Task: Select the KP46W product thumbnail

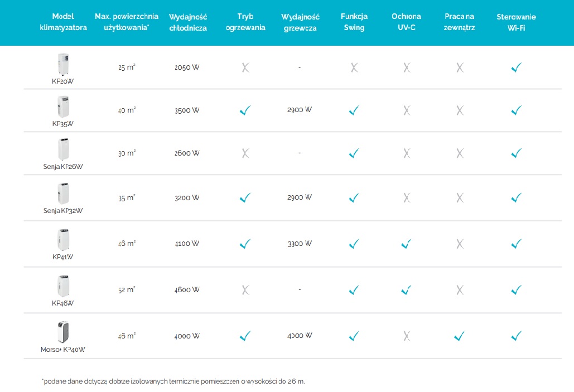Action: (x=63, y=285)
